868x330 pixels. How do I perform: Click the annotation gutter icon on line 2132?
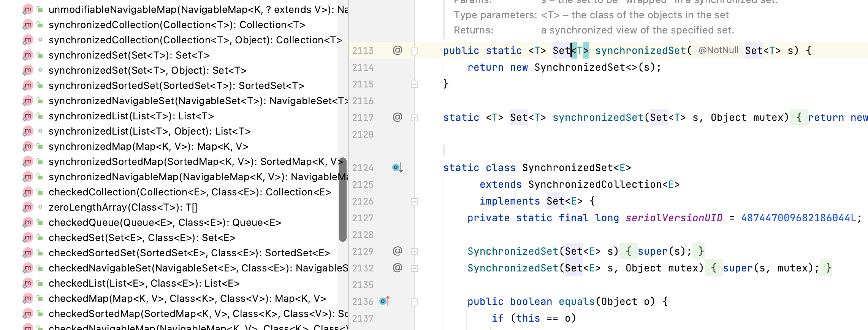point(397,268)
